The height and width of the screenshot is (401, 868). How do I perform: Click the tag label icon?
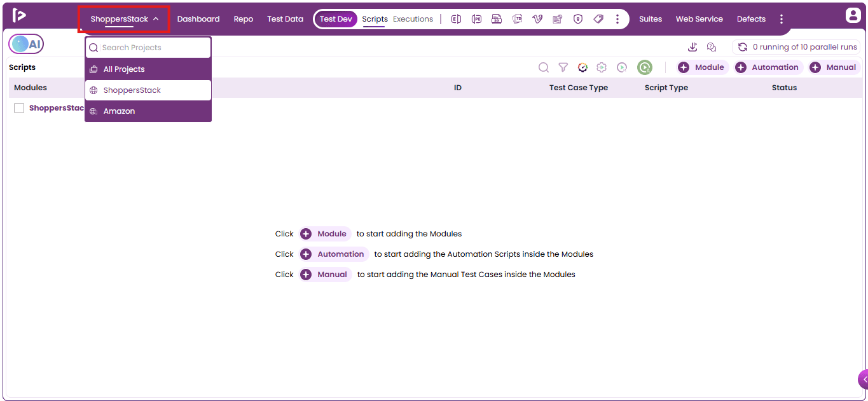click(x=598, y=19)
